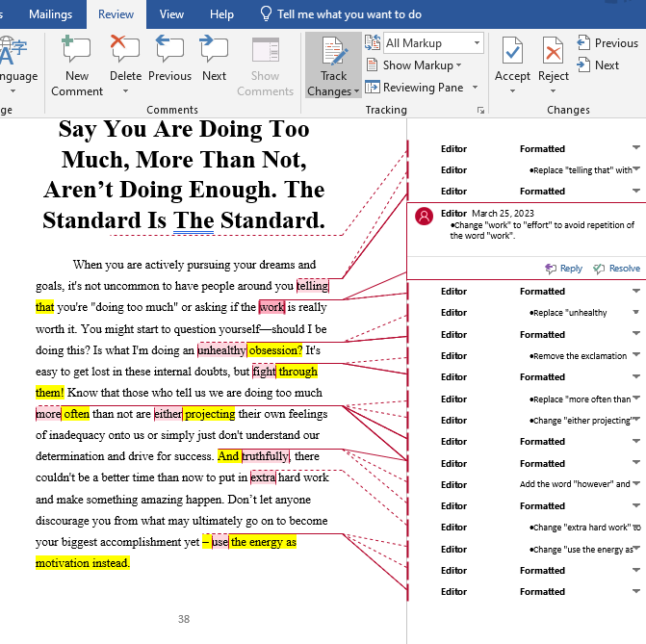
Task: Resolve the Editor comment
Action: (x=617, y=269)
